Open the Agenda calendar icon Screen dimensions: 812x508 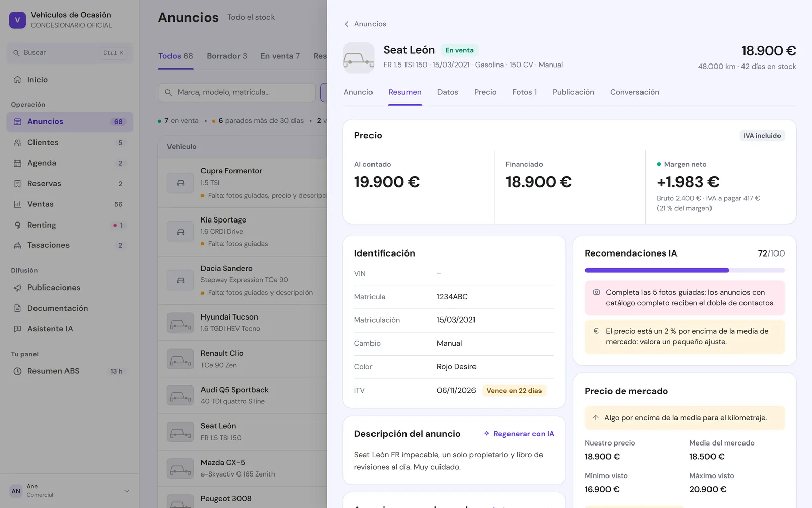pos(17,163)
